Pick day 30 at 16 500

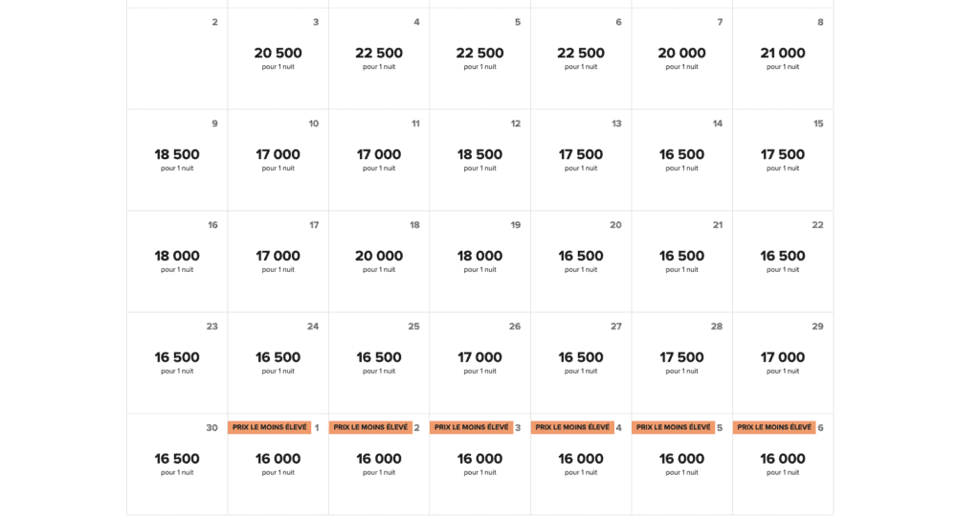tap(177, 464)
